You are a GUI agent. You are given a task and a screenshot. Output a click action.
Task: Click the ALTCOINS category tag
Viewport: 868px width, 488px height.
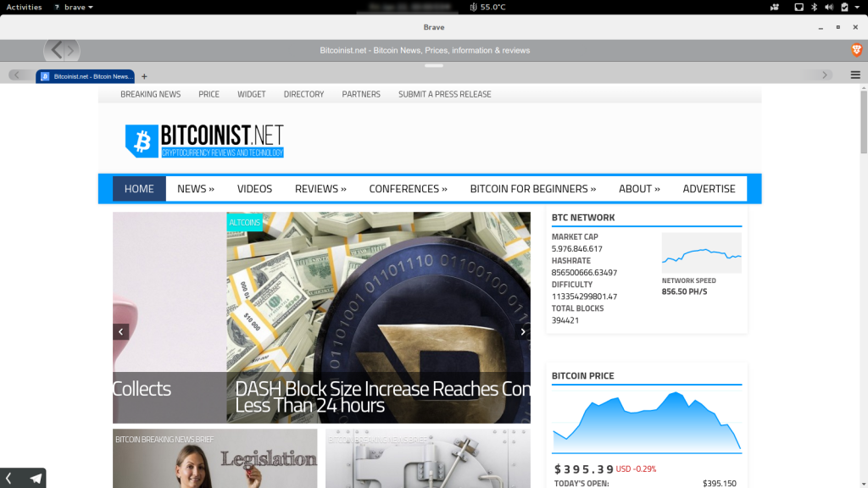(x=244, y=223)
